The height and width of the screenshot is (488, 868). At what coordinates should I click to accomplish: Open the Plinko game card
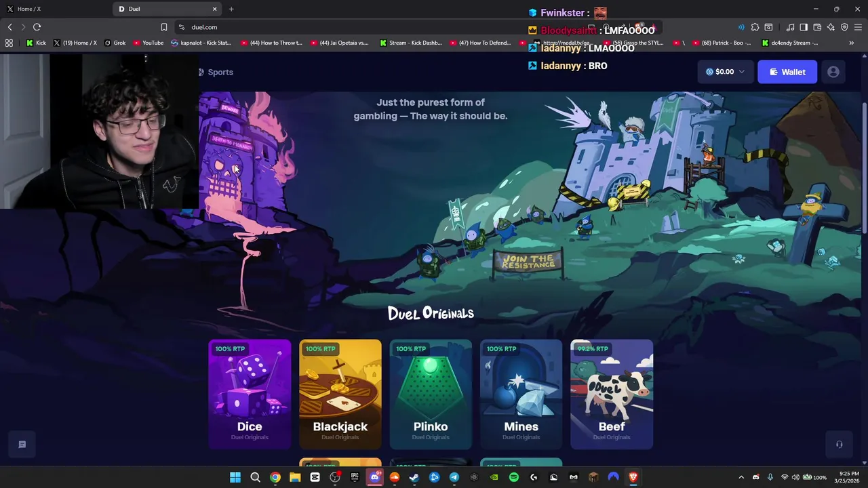pos(431,394)
